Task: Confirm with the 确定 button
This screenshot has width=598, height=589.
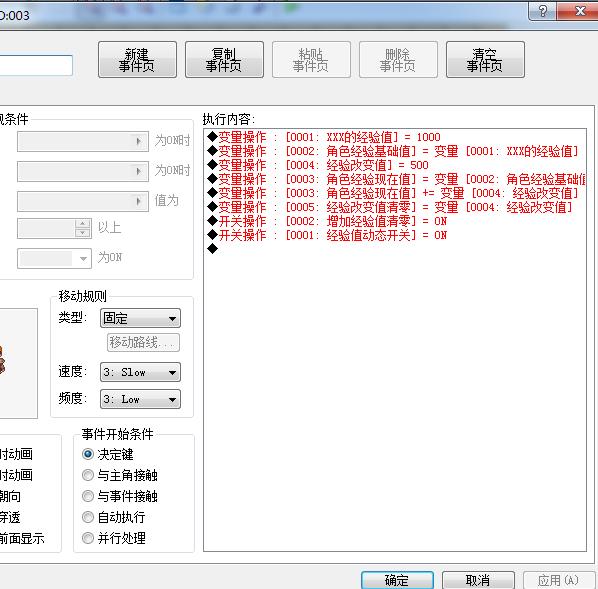Action: (397, 580)
